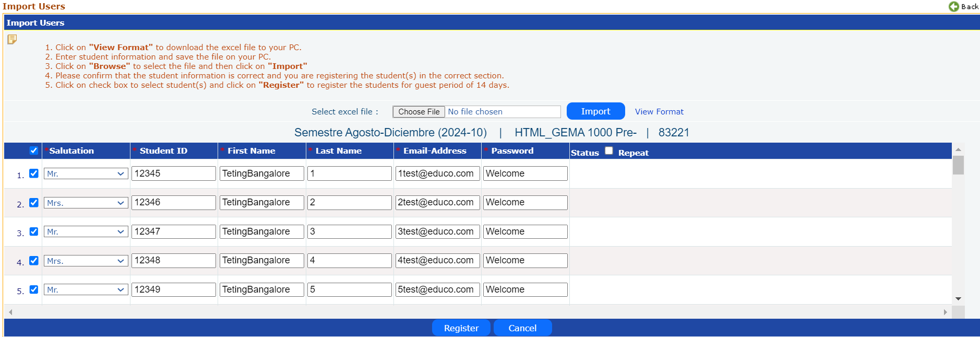Click the Register button
The image size is (980, 337).
pos(461,328)
